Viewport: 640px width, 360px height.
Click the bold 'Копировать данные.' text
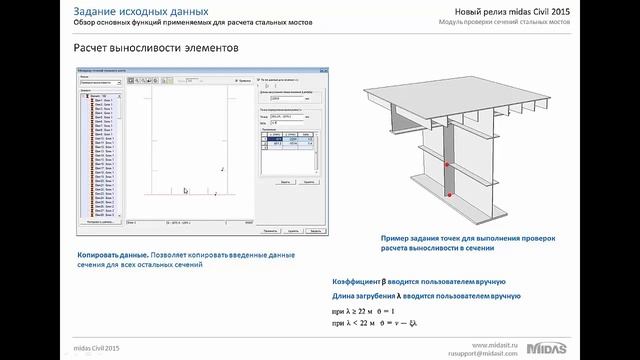coord(113,255)
